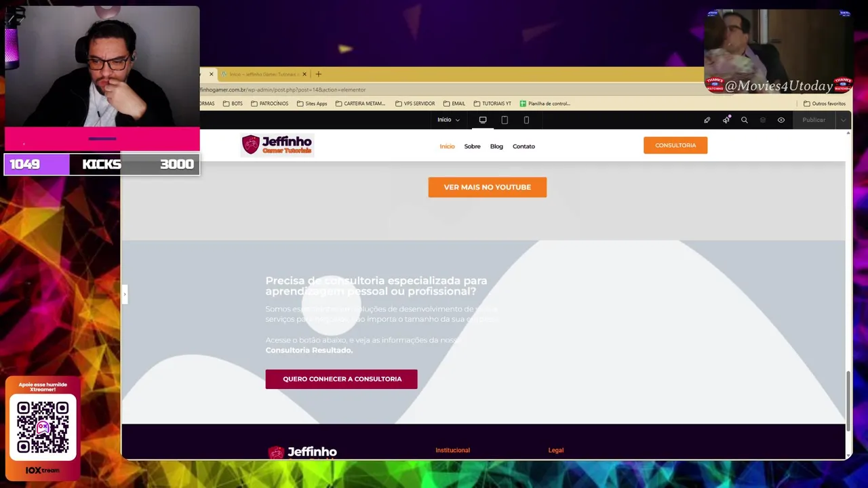Viewport: 868px width, 488px height.
Task: Expand save options arrow beside Publicar
Action: [x=843, y=120]
